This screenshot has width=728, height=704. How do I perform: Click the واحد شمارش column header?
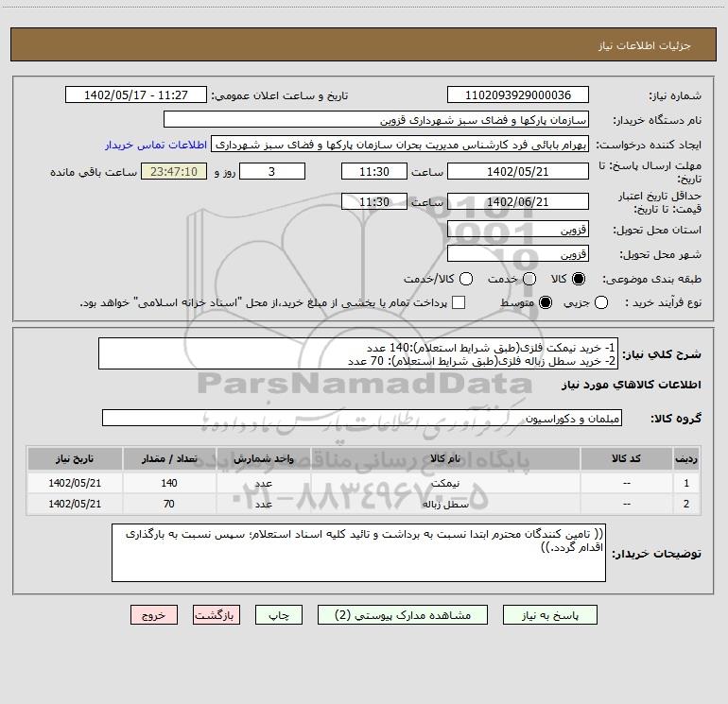263,459
